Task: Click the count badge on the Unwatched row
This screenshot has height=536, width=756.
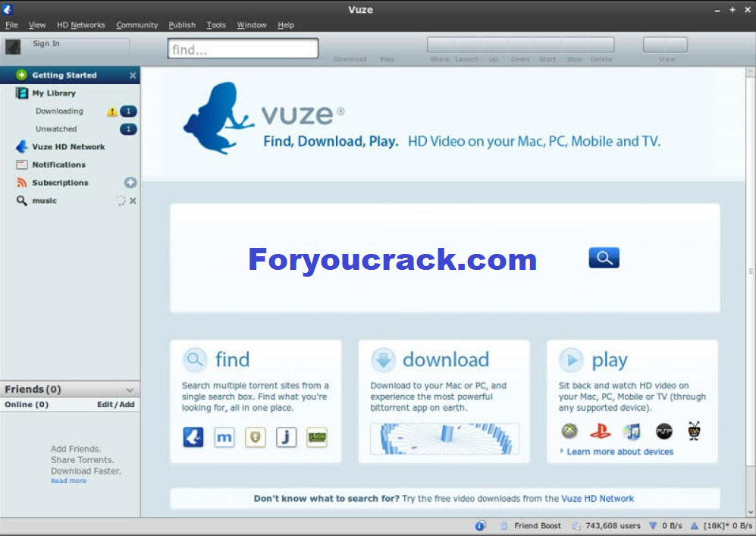Action: click(128, 129)
